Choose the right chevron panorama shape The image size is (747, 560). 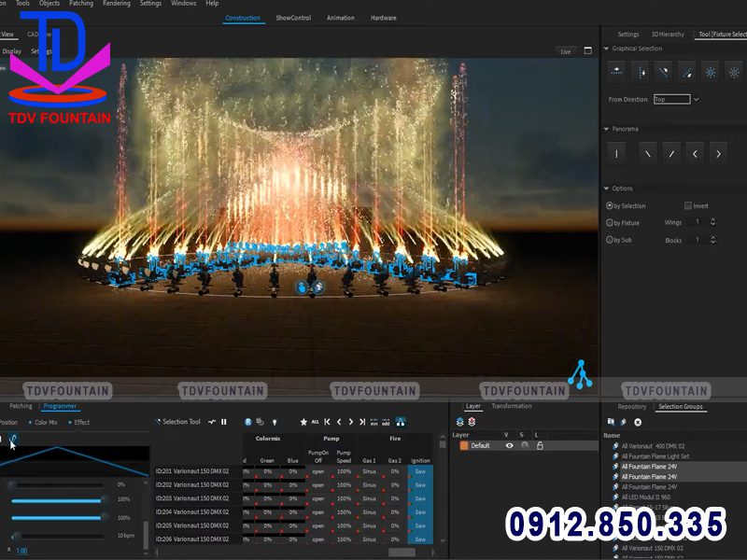click(718, 154)
